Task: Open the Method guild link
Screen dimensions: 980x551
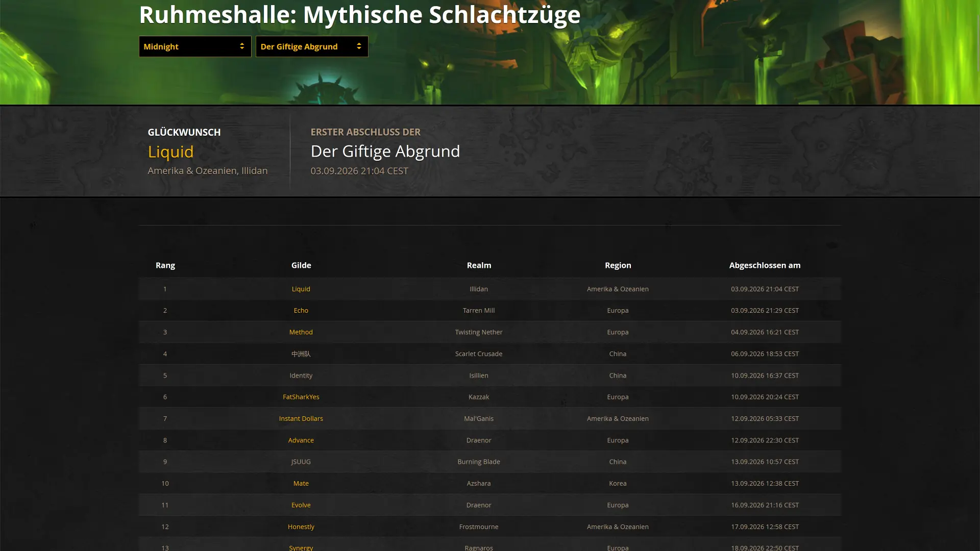Action: [x=301, y=332]
